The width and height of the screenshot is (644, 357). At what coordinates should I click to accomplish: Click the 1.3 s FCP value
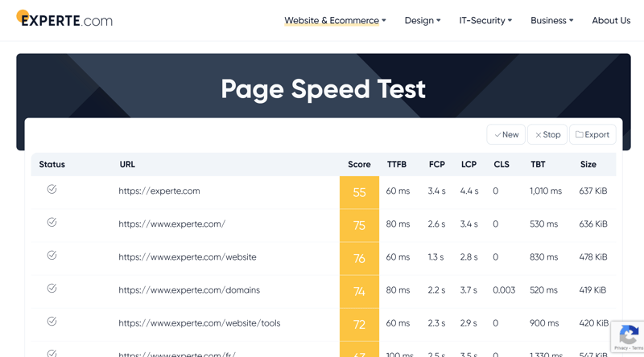pyautogui.click(x=436, y=257)
